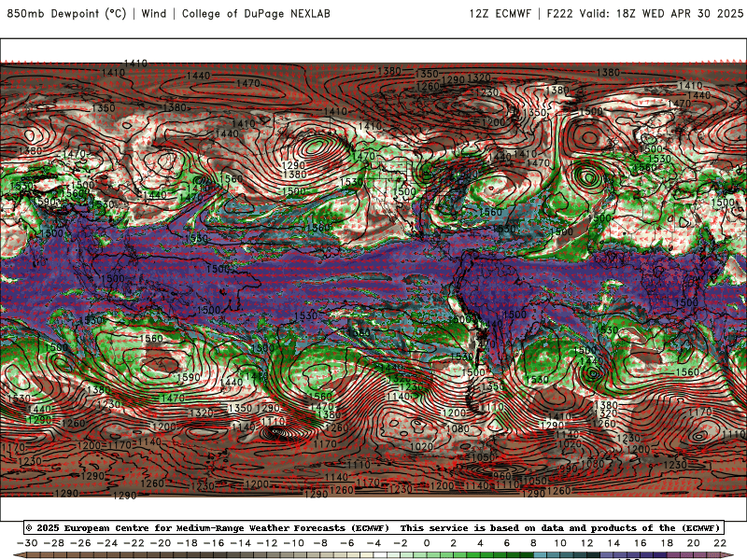Screen dimensions: 747x560
Task: Click the 20 legend value
Action: click(x=694, y=543)
